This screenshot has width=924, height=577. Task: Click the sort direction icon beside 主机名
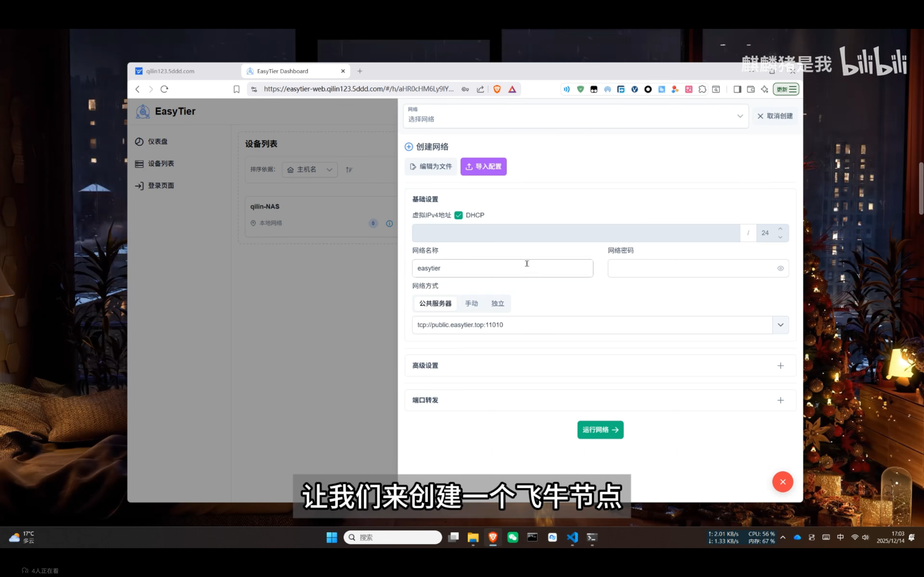pyautogui.click(x=349, y=169)
